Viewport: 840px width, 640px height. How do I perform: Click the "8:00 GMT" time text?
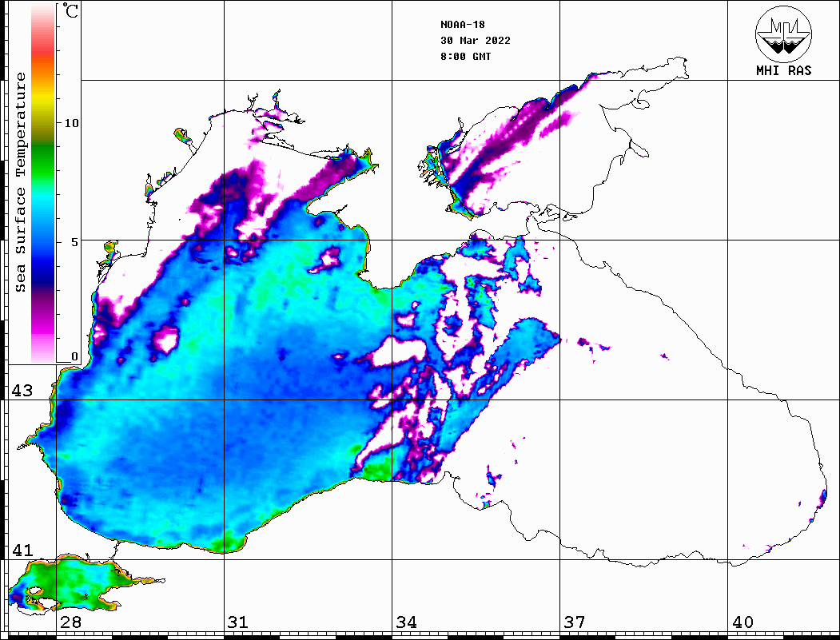[465, 57]
